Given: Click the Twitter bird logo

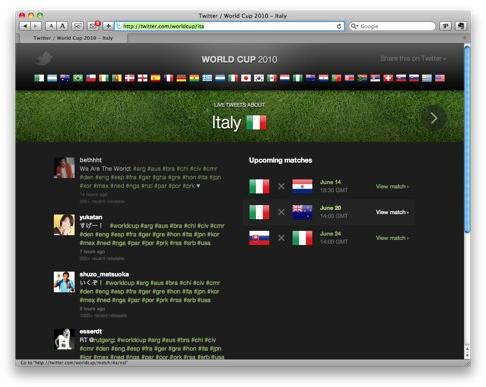Looking at the screenshot, I should pos(44,58).
